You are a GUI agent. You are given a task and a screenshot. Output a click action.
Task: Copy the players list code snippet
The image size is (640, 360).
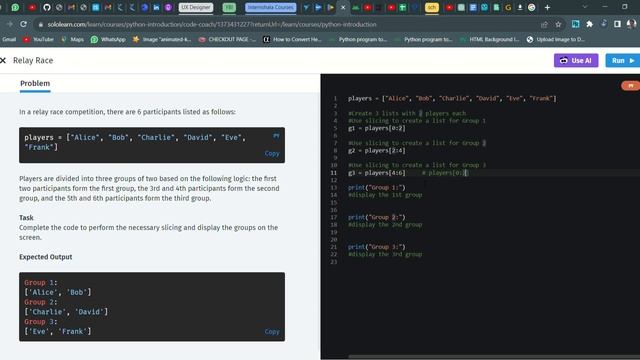[272, 153]
